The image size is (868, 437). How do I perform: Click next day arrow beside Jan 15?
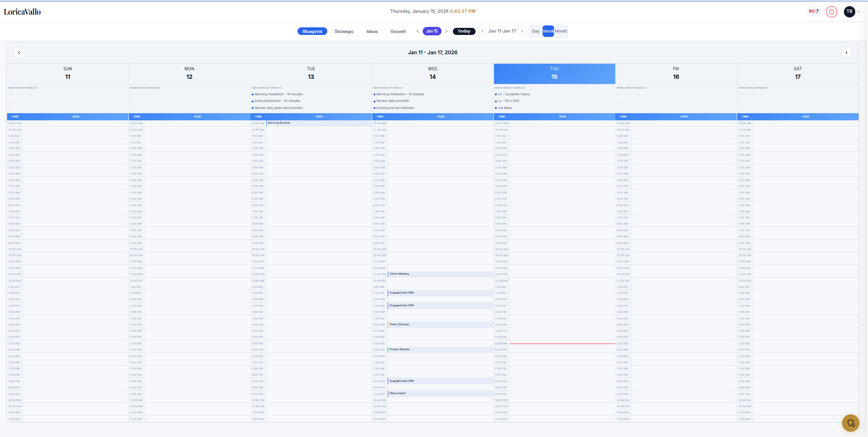(x=446, y=31)
